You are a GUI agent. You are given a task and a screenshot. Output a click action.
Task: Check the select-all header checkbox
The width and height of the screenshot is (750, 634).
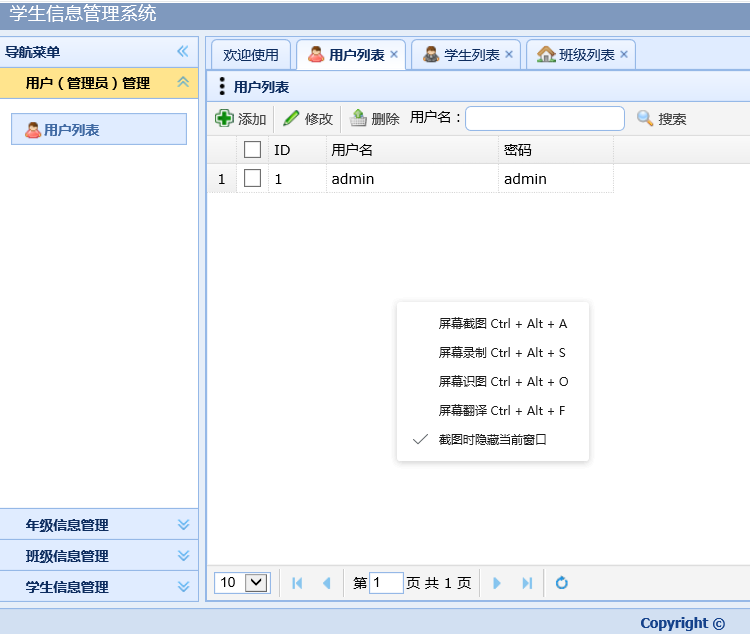pos(253,150)
